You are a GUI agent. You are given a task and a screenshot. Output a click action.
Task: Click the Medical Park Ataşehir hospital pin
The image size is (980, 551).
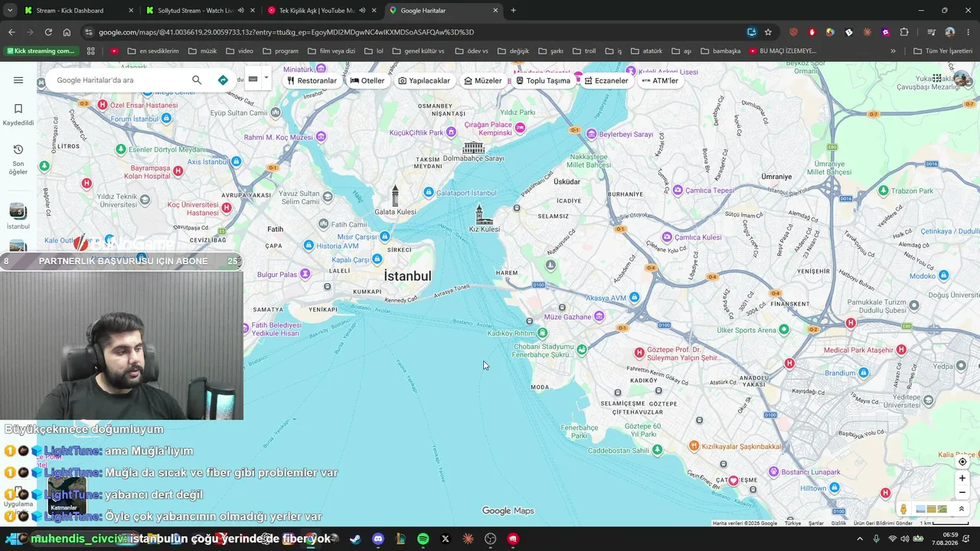pyautogui.click(x=901, y=350)
